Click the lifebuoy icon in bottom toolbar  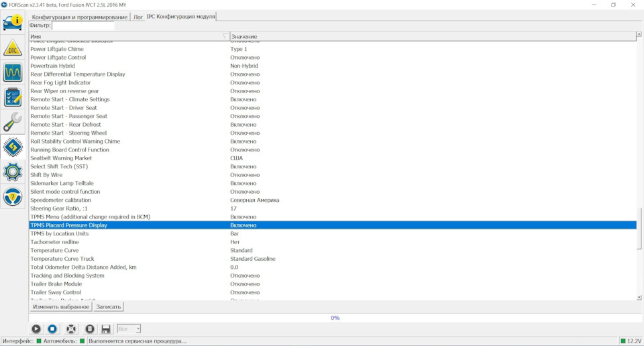[71, 329]
